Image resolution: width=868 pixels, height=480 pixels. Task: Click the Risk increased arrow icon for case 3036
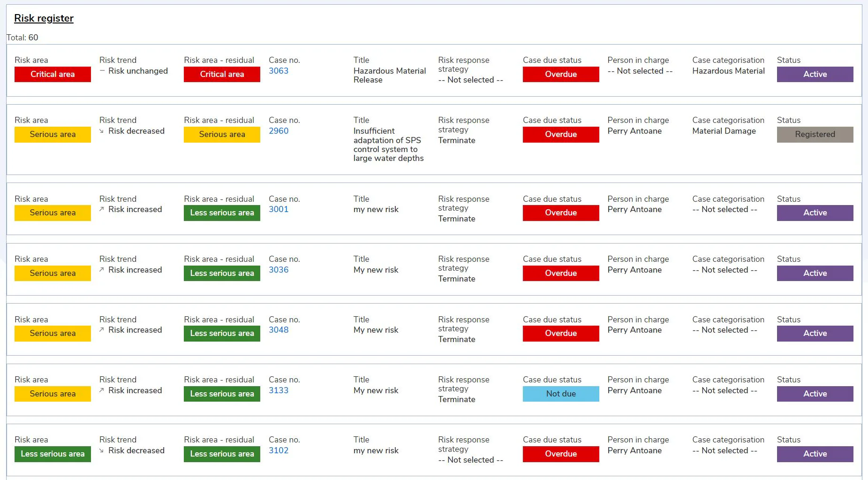tap(102, 270)
